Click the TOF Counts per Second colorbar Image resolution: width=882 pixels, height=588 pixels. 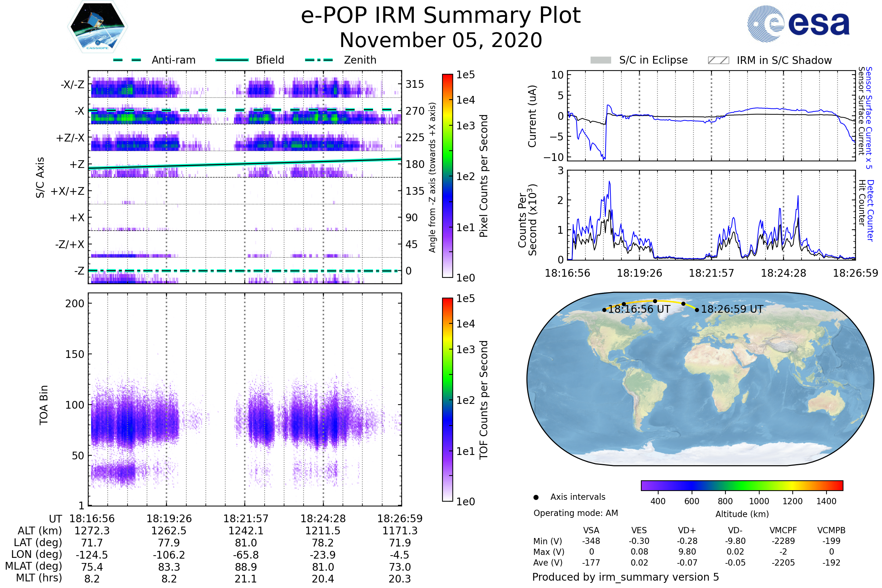(447, 399)
